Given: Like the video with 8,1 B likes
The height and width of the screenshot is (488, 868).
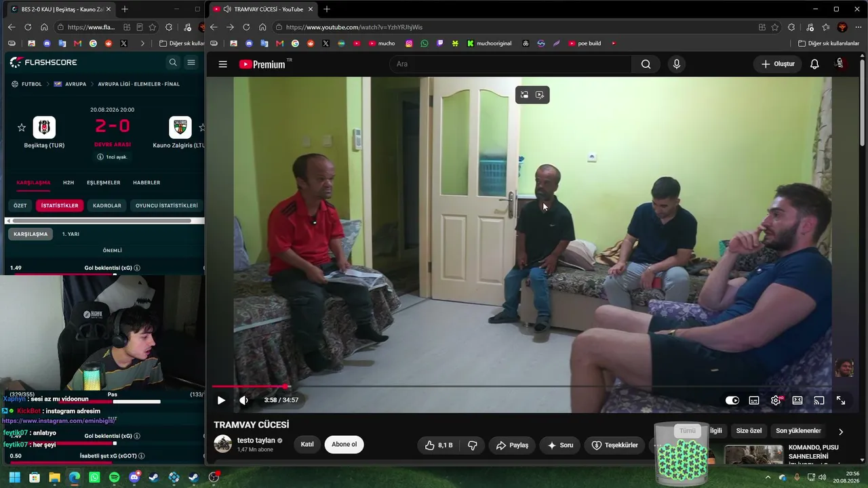Looking at the screenshot, I should point(439,445).
